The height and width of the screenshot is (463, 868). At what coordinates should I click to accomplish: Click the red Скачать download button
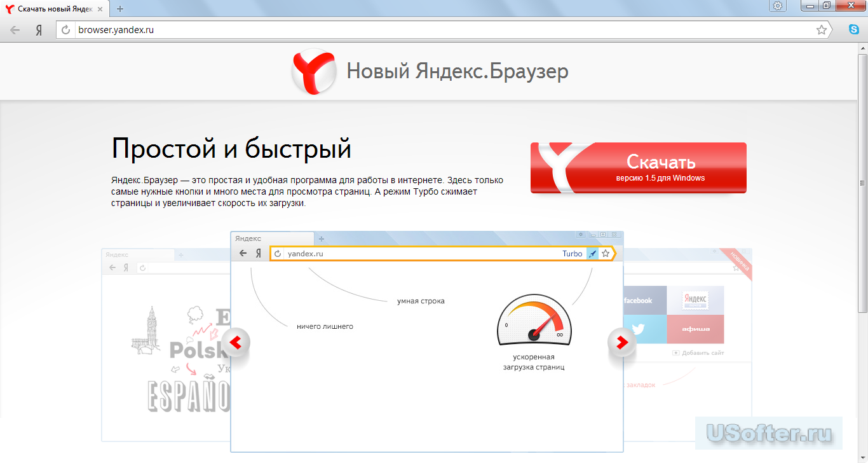tap(639, 168)
